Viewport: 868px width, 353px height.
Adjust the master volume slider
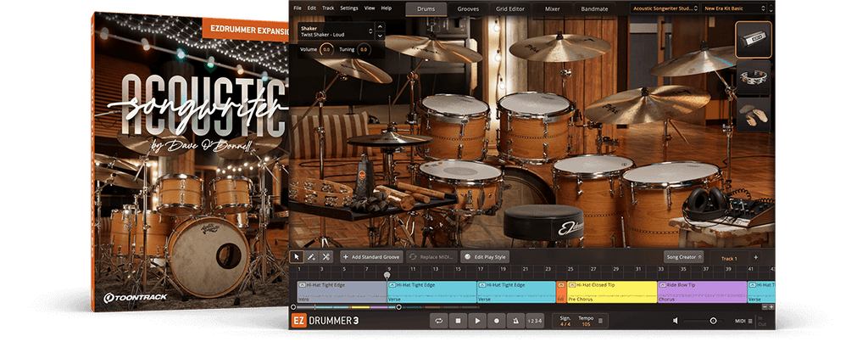pos(713,320)
